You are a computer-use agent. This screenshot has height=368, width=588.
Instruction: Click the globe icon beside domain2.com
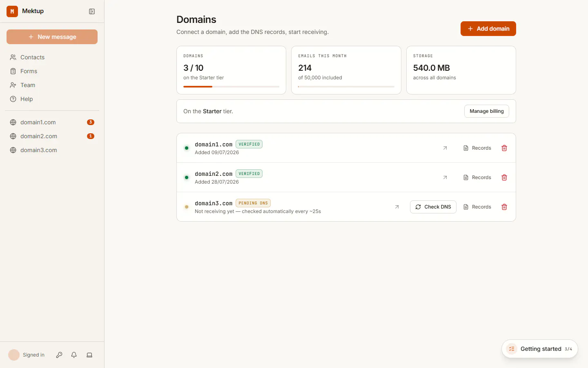(x=13, y=136)
